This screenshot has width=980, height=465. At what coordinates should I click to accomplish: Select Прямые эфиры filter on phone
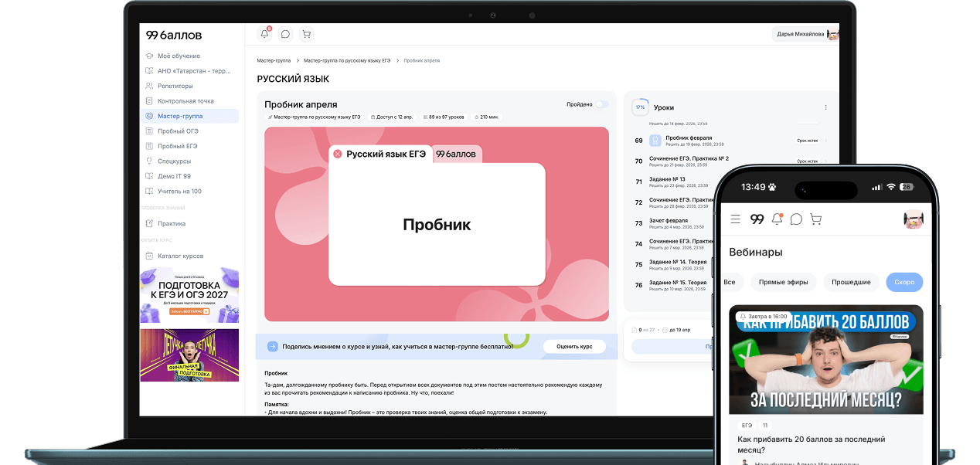coord(784,282)
